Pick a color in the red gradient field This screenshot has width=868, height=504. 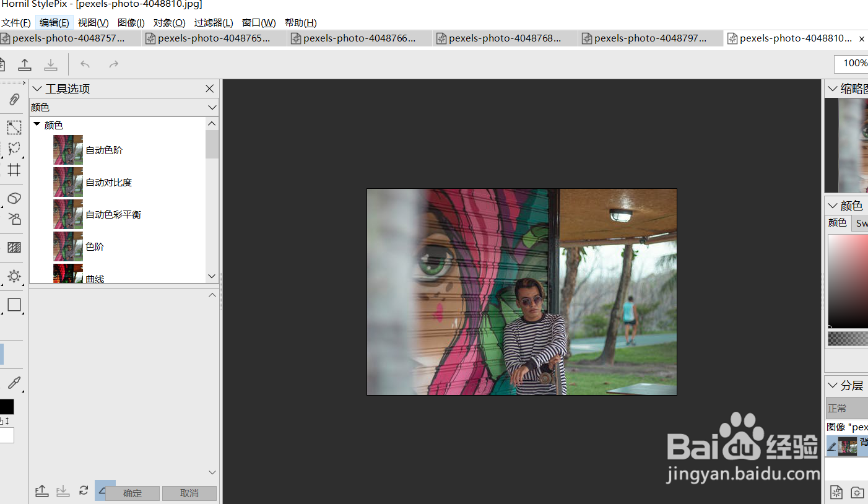(848, 282)
